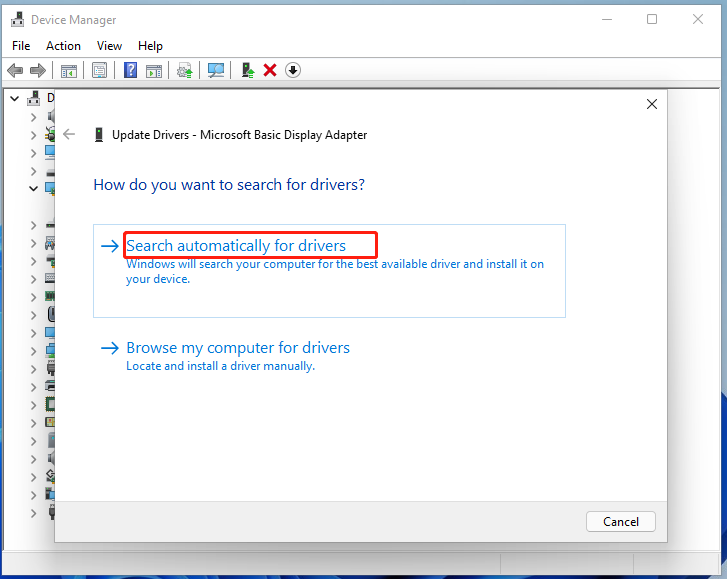Minimize the Device Manager window
The height and width of the screenshot is (579, 727).
point(607,19)
